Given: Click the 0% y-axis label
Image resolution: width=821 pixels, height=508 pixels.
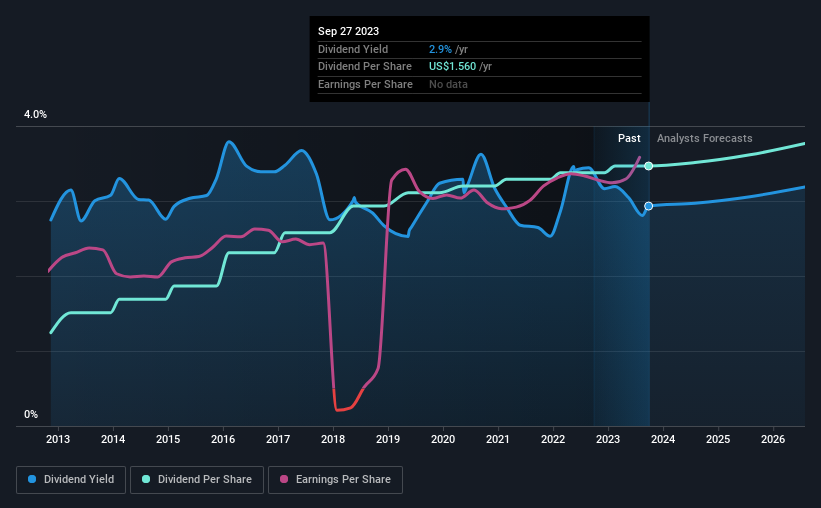Looking at the screenshot, I should point(31,414).
